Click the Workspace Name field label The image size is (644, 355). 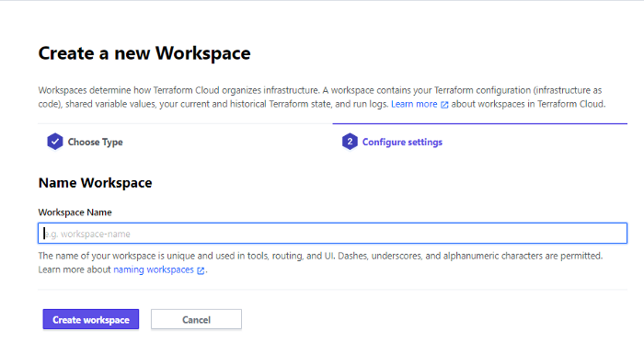click(75, 212)
